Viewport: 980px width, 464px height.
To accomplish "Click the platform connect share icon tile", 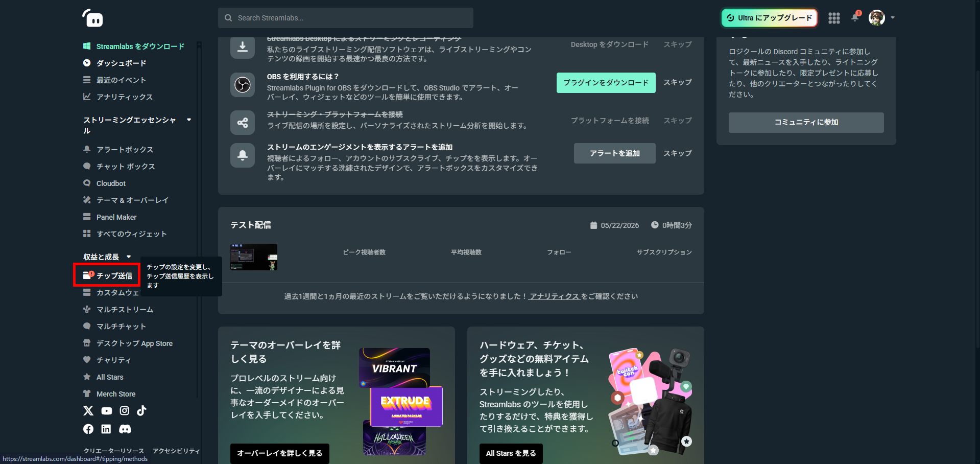I will coord(243,123).
